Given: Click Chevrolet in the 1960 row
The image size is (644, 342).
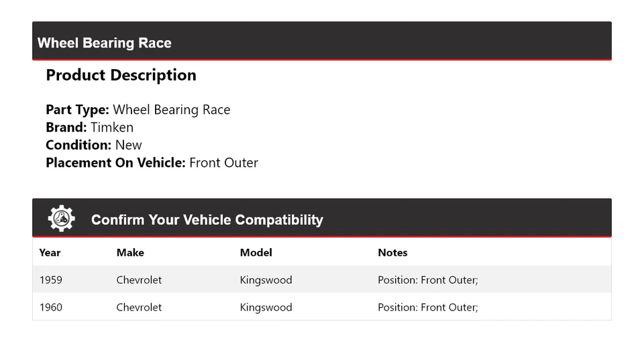Looking at the screenshot, I should (139, 307).
